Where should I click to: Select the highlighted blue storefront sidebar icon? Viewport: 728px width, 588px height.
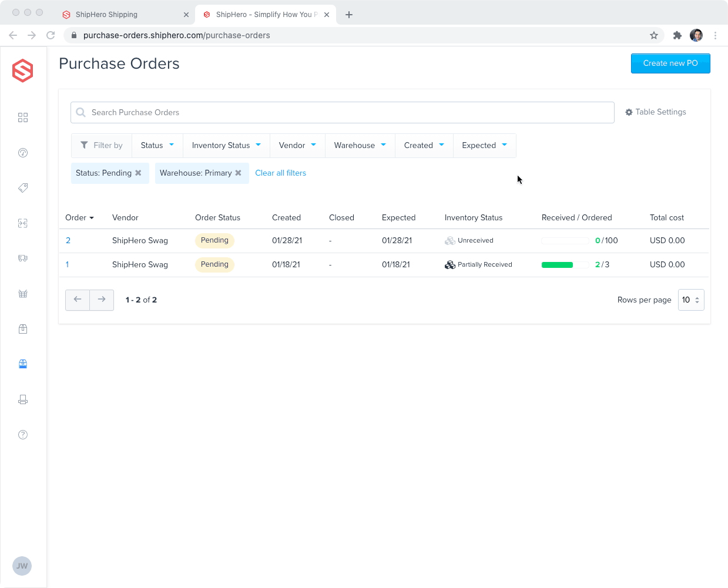click(x=23, y=364)
